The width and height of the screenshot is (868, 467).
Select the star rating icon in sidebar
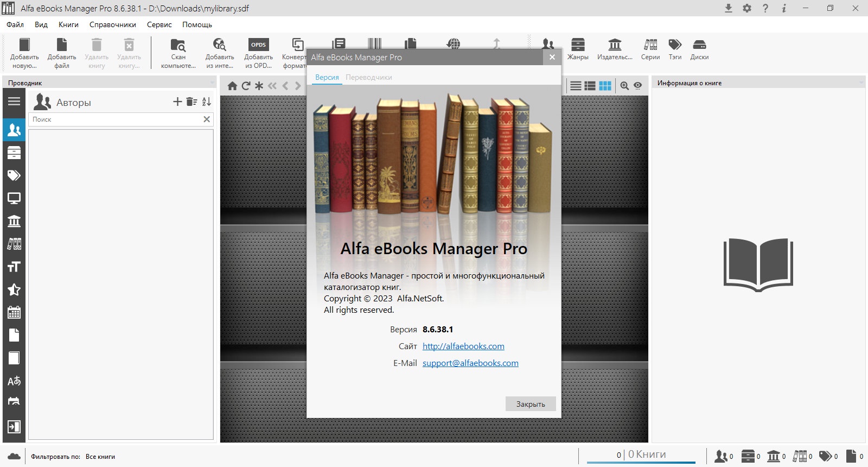14,289
